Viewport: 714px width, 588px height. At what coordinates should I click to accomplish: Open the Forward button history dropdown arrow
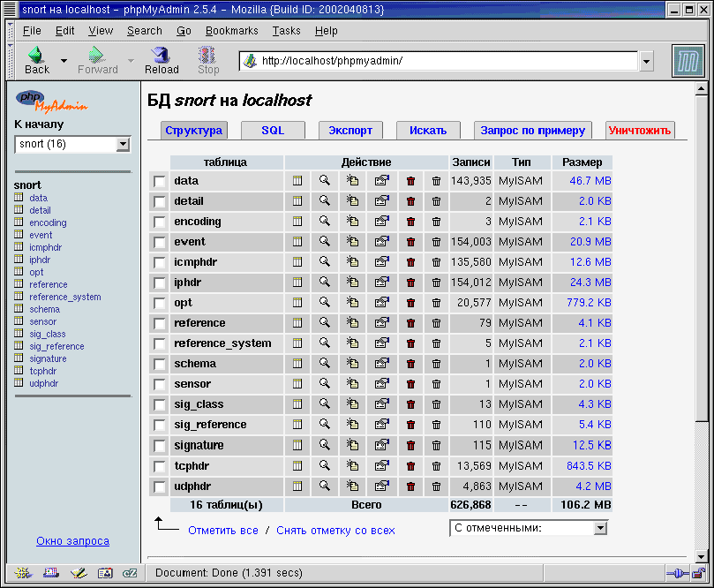click(131, 61)
